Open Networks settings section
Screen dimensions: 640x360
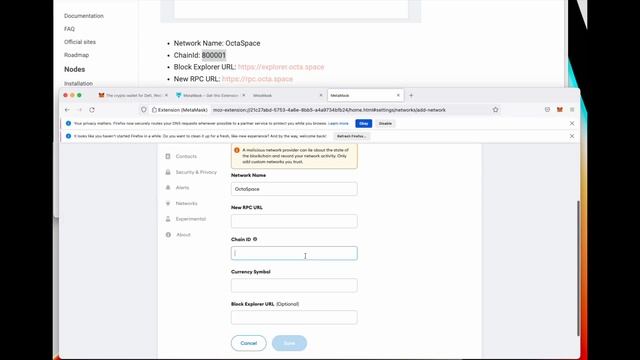[186, 203]
